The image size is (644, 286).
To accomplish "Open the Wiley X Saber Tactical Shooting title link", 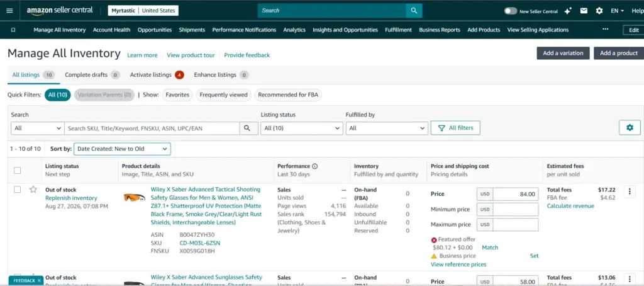I will click(206, 206).
